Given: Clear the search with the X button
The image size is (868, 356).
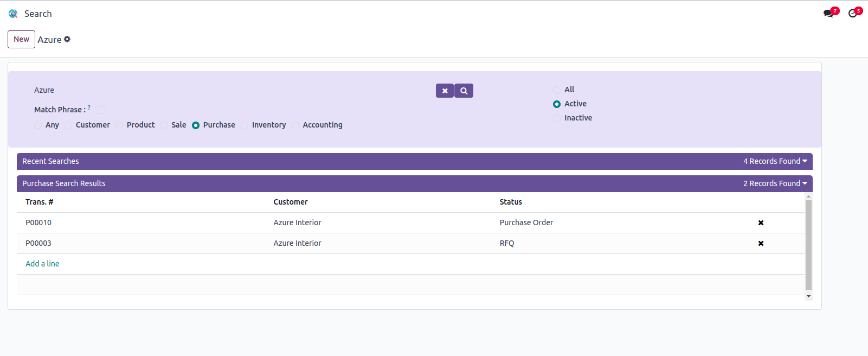Looking at the screenshot, I should coord(445,91).
